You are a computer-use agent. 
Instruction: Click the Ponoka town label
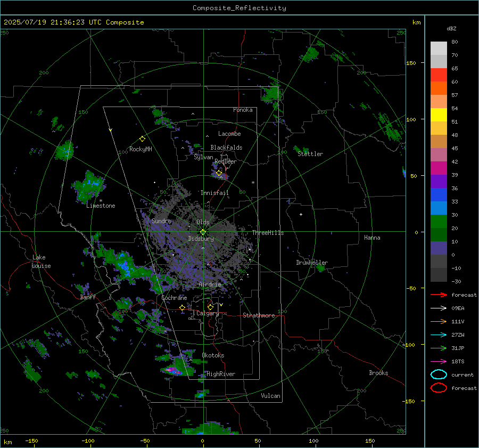[x=243, y=110]
